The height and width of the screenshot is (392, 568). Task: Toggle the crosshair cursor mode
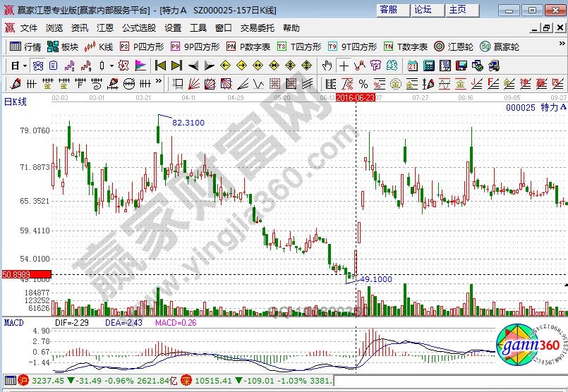[x=344, y=66]
